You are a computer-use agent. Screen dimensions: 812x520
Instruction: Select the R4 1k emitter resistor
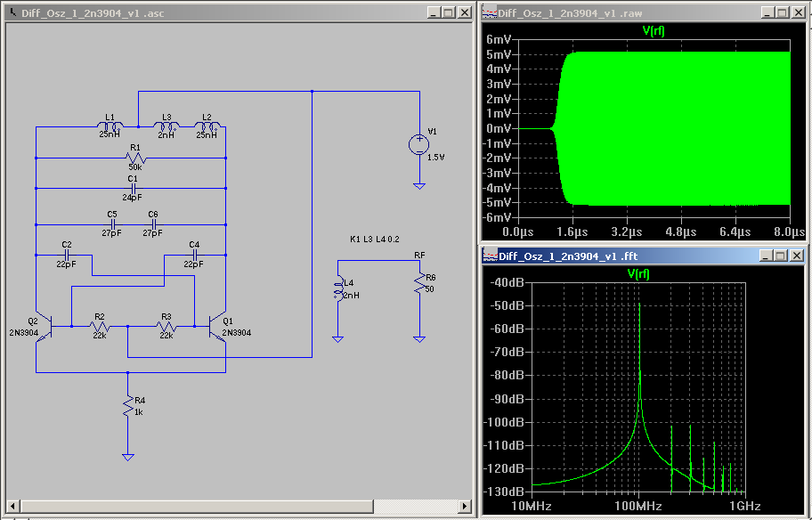(128, 405)
